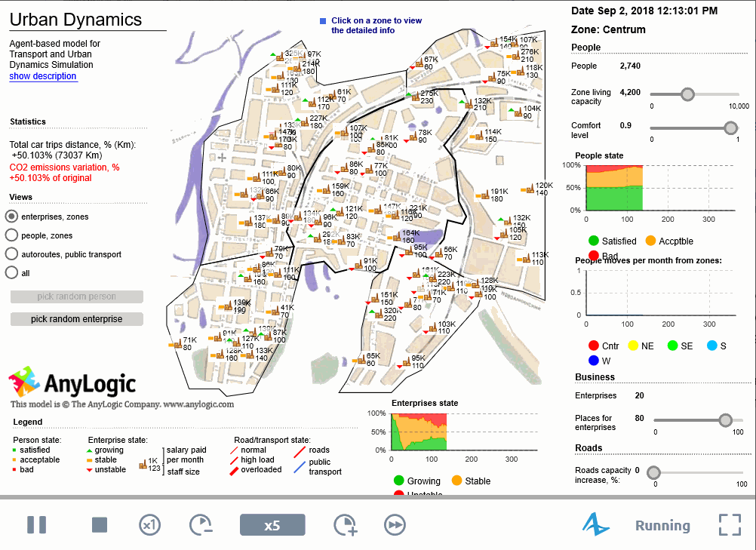Select the 67K 60 enterprise icon
Viewport: 756px width, 550px height.
click(x=419, y=63)
